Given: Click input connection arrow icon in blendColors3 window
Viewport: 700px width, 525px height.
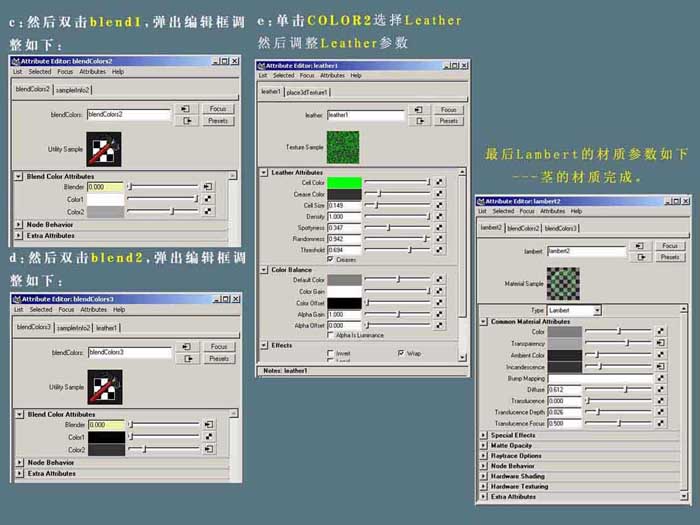Looking at the screenshot, I should [x=187, y=346].
